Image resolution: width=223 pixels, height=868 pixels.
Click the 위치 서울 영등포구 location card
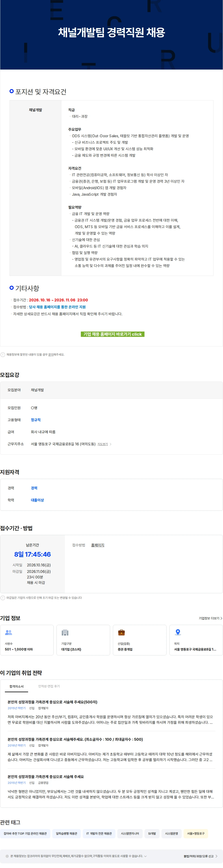coord(196,640)
